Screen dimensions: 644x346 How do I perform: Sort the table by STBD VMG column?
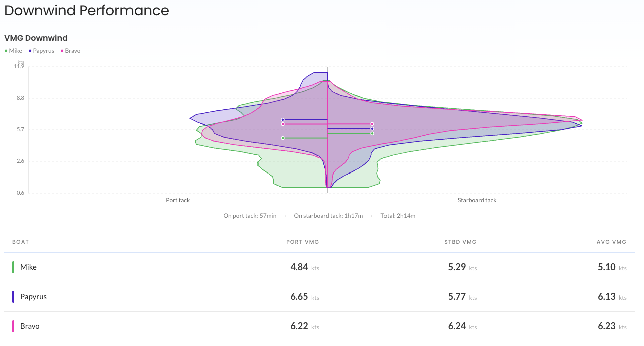point(460,242)
